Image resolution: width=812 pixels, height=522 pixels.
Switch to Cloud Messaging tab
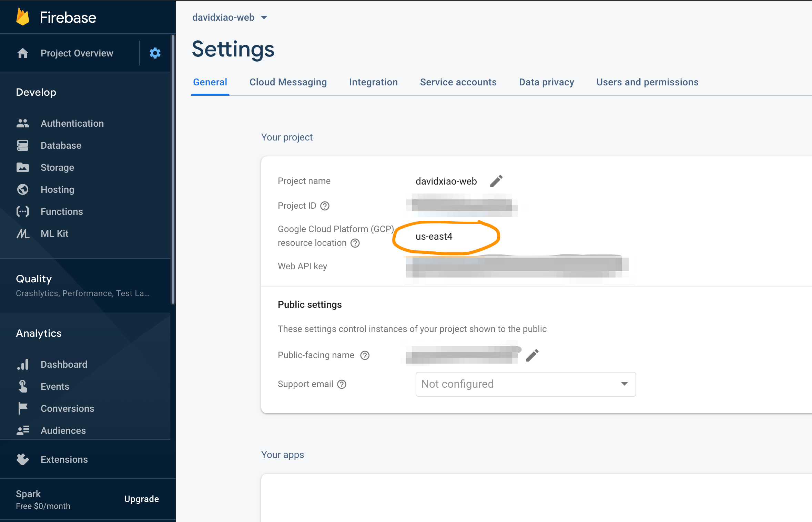pos(288,82)
